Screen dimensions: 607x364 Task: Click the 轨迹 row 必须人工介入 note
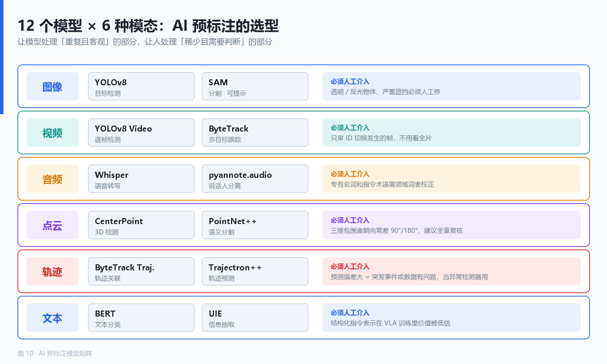pyautogui.click(x=451, y=271)
